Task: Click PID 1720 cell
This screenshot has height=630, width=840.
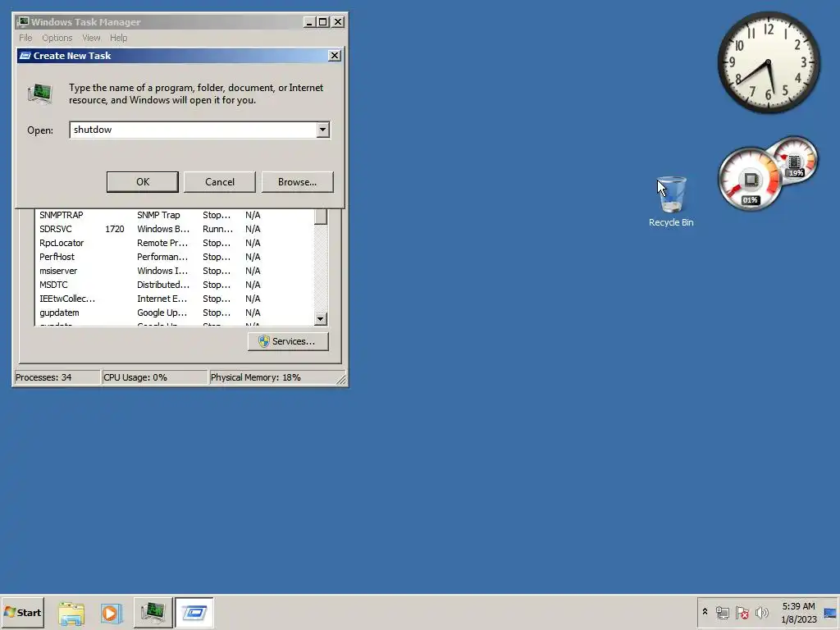Action: (115, 229)
